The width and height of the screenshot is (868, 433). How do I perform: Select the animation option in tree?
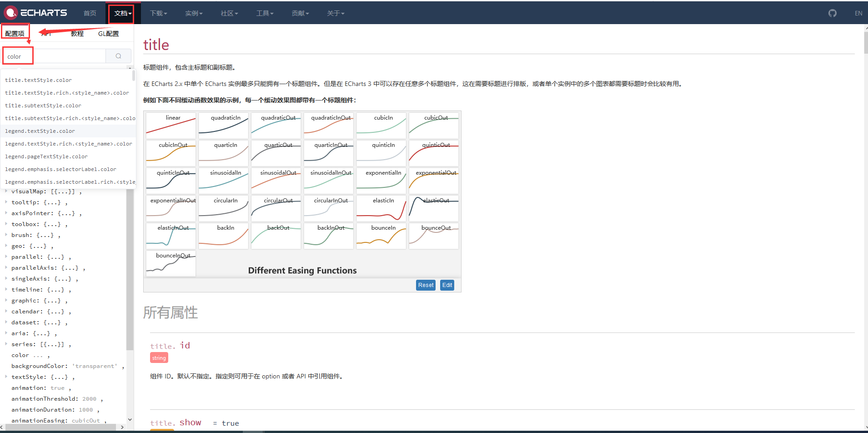(x=28, y=388)
